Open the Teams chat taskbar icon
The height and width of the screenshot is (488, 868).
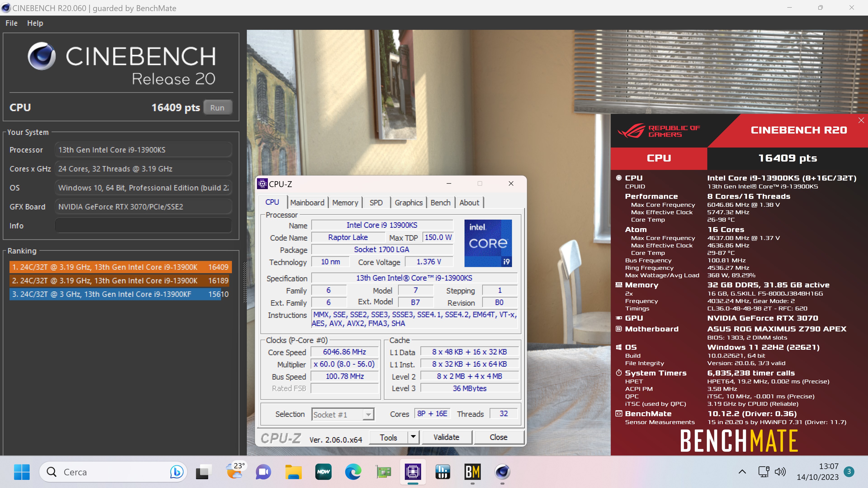[263, 472]
